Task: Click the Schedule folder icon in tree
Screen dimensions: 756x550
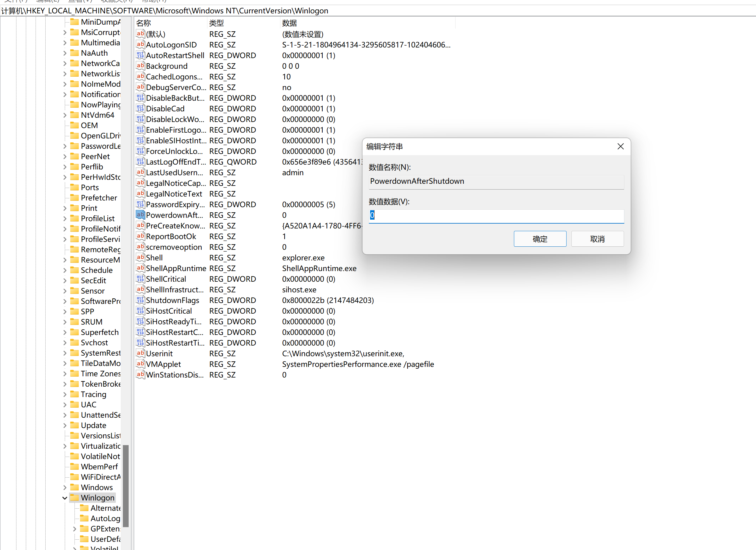Action: [x=75, y=270]
